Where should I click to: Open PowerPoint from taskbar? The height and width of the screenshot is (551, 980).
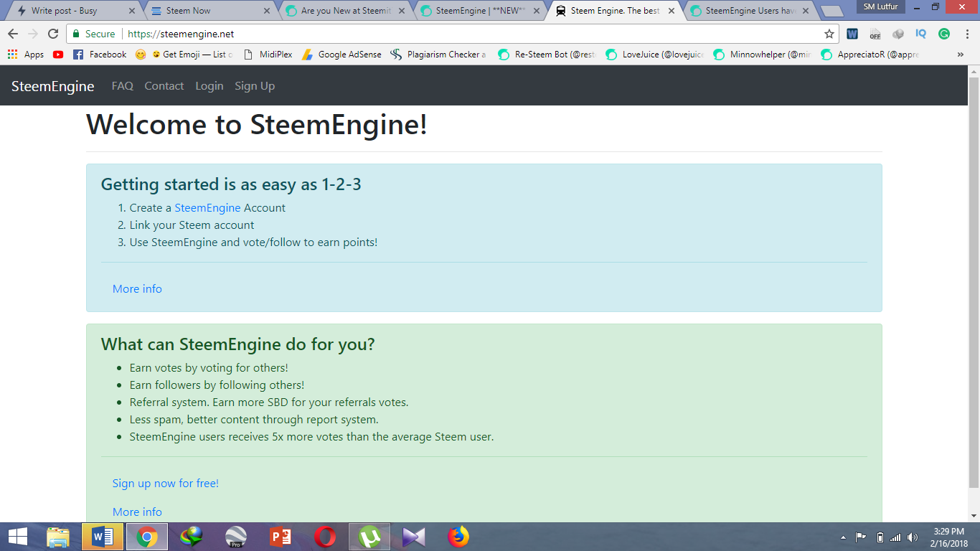pyautogui.click(x=281, y=537)
